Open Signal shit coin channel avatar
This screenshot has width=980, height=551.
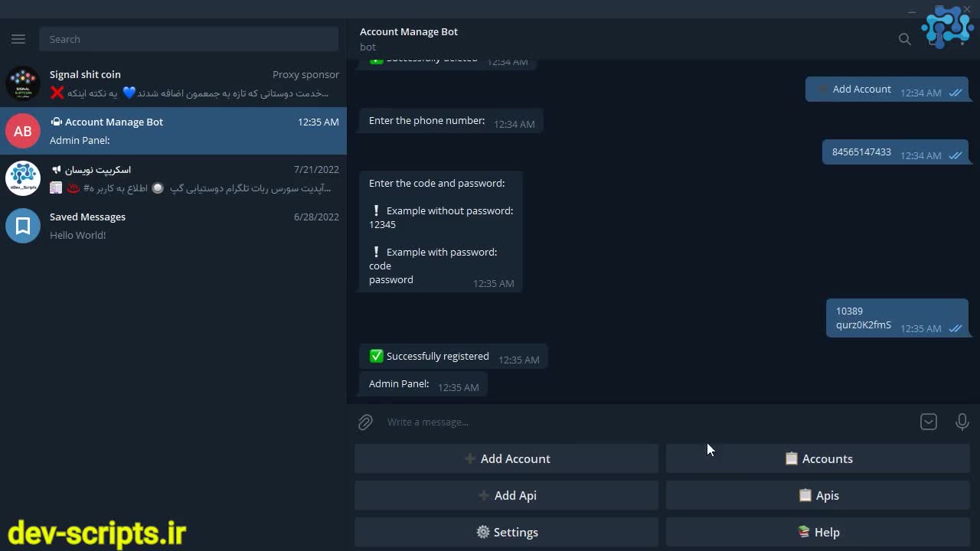pos(23,83)
